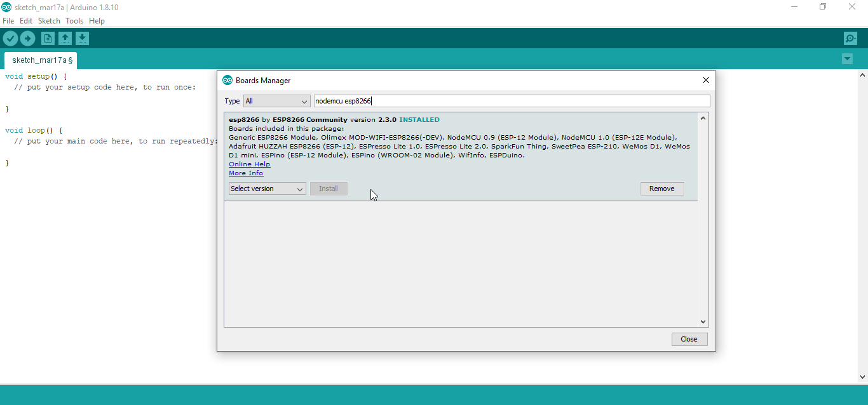Click the board search input field
868x405 pixels.
point(512,101)
